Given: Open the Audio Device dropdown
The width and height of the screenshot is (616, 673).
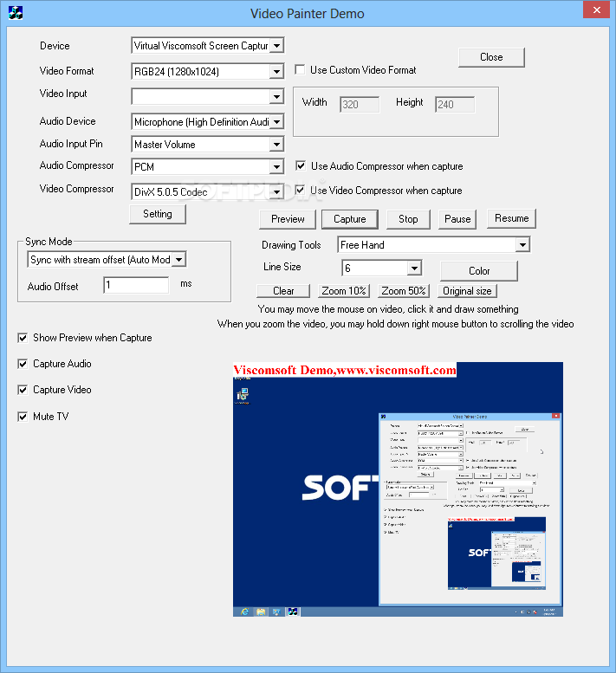Looking at the screenshot, I should (x=277, y=122).
